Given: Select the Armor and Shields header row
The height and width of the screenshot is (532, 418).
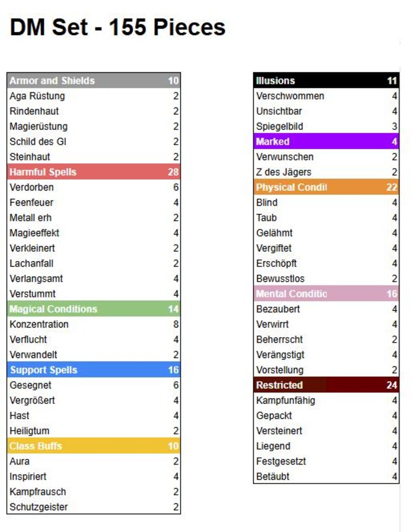Looking at the screenshot, I should click(94, 81).
